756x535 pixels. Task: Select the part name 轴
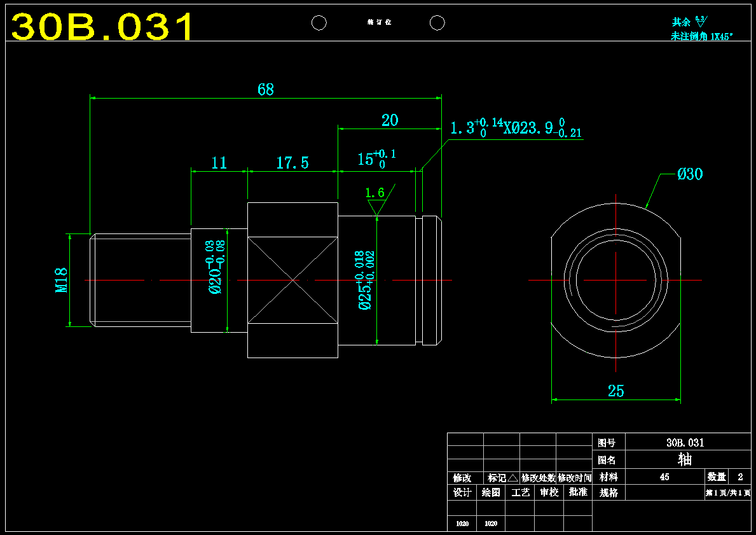685,459
